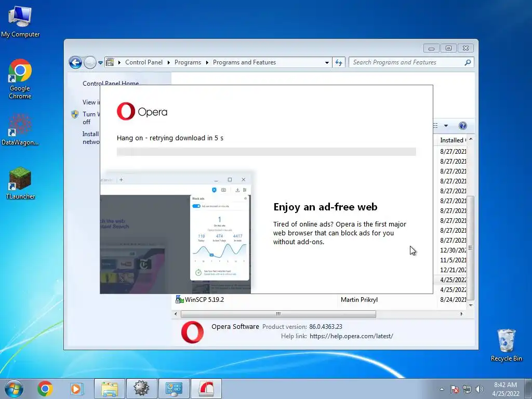Show hidden system tray icons

[442, 389]
